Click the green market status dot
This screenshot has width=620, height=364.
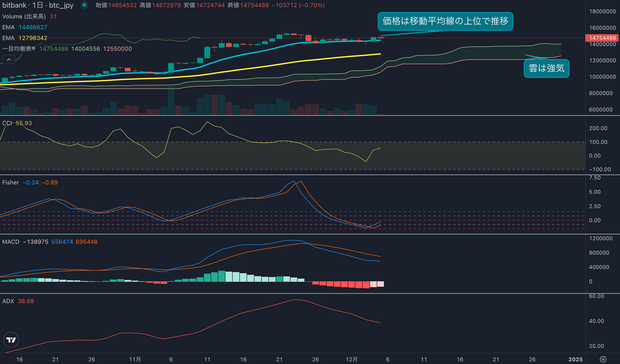coord(84,5)
